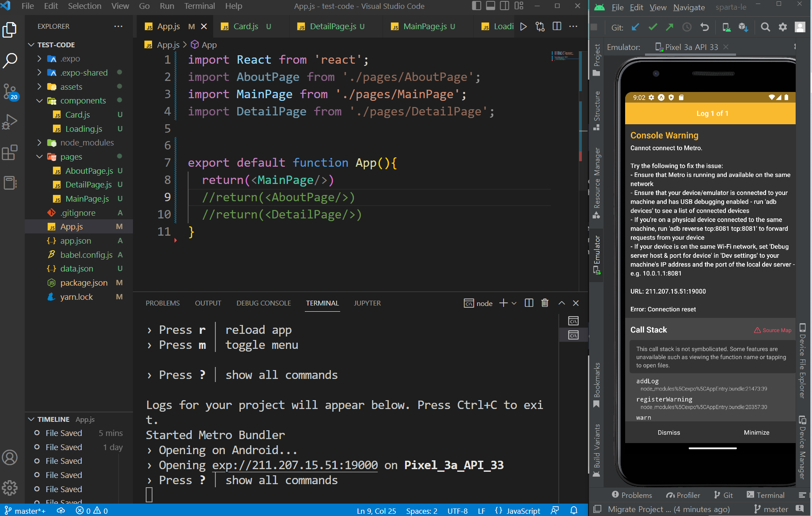812x516 pixels.
Task: Open the Selection menu in VS Code
Action: point(84,6)
